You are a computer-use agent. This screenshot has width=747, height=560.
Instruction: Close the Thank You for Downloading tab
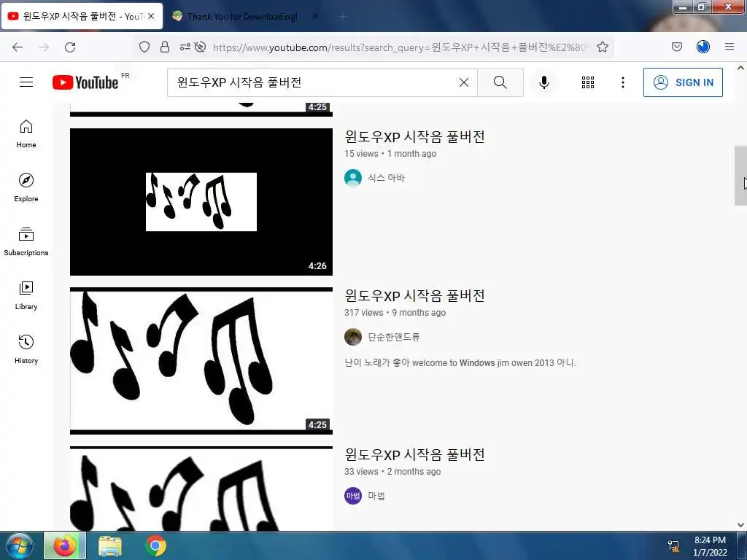[x=315, y=16]
